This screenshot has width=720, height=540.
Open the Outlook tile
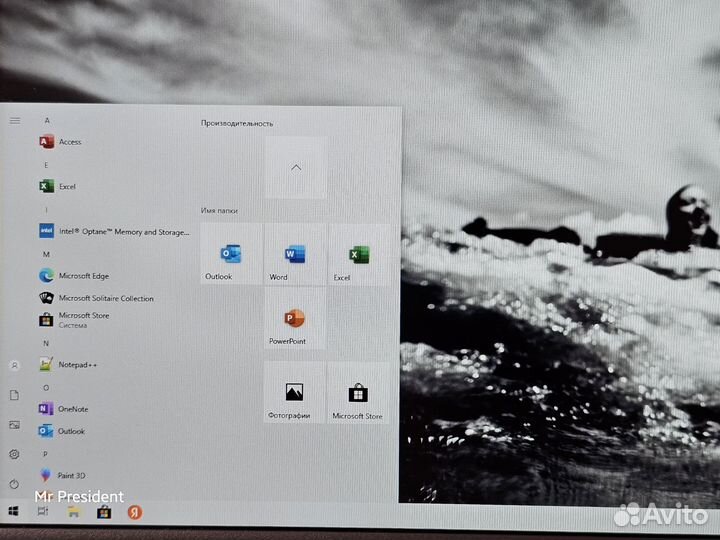[231, 254]
